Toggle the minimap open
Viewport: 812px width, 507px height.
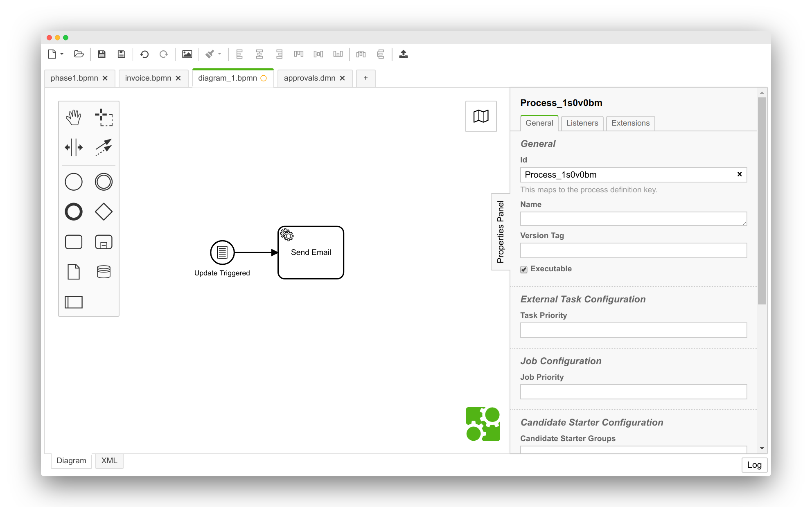pos(481,116)
